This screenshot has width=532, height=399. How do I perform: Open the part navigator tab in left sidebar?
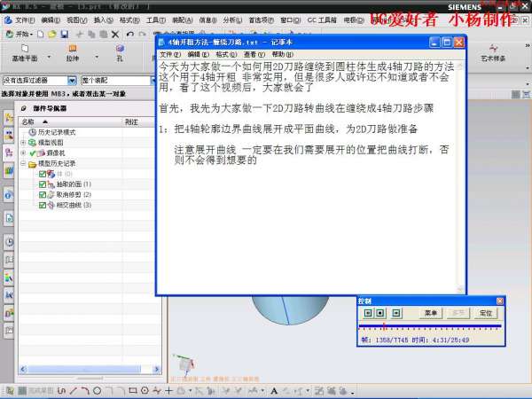point(9,153)
